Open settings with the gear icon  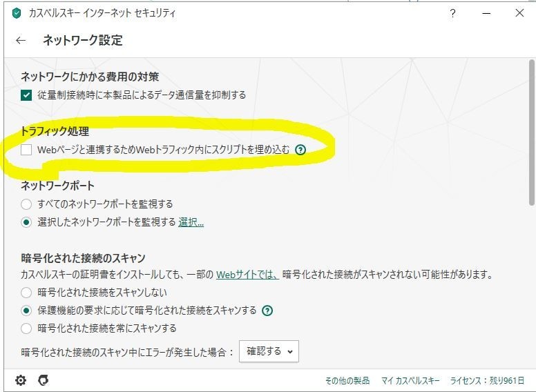click(21, 380)
